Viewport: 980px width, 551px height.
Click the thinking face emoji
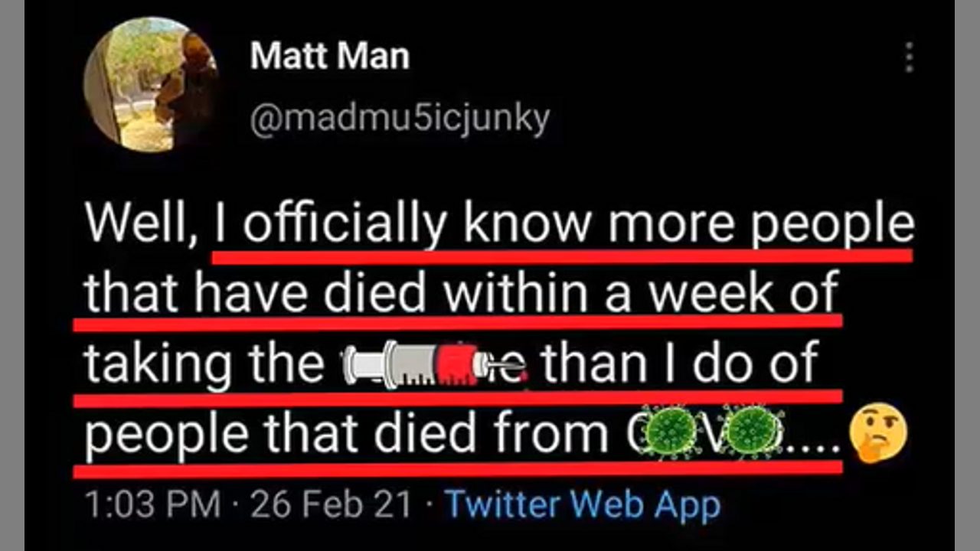pyautogui.click(x=880, y=432)
